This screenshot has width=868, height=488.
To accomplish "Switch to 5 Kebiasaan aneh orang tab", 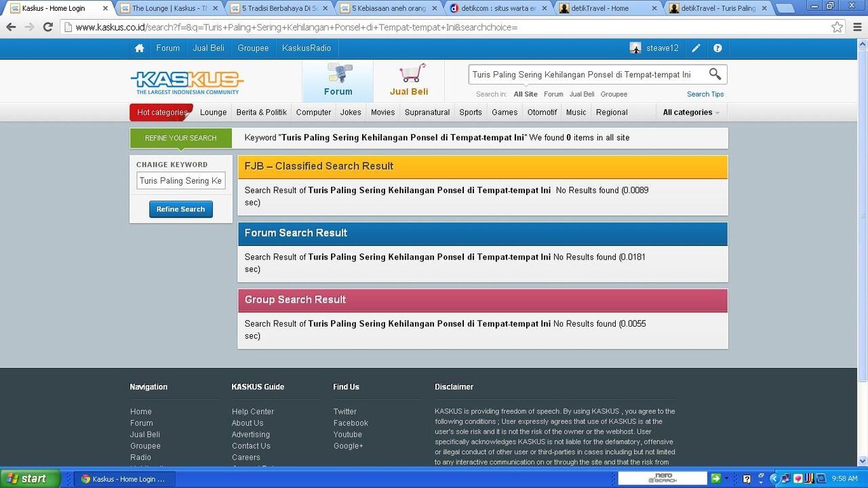I will [x=389, y=8].
